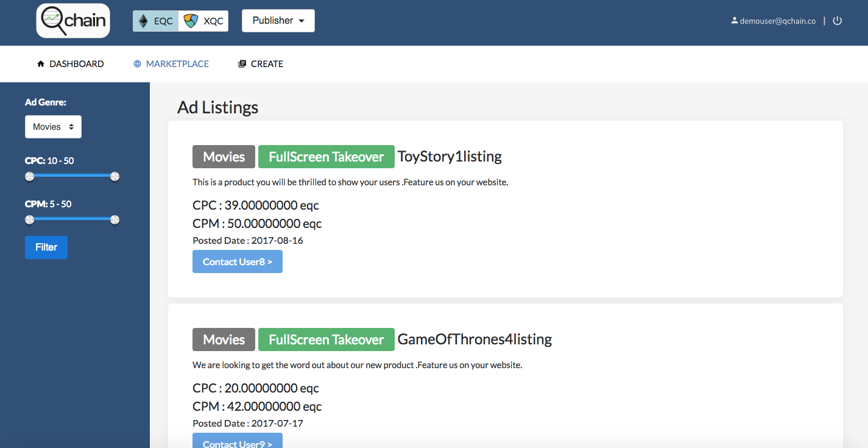Click the Ethereum EQC icon
The width and height of the screenshot is (868, 448).
pos(144,21)
